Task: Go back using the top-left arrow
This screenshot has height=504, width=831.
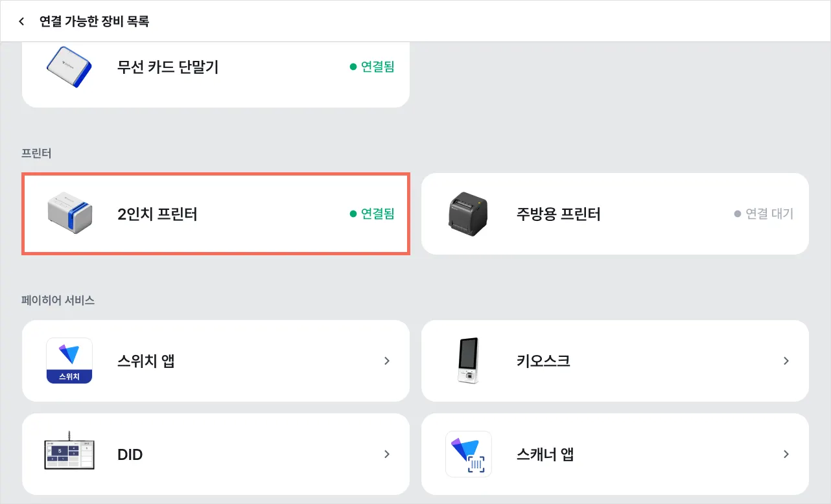Action: coord(21,21)
